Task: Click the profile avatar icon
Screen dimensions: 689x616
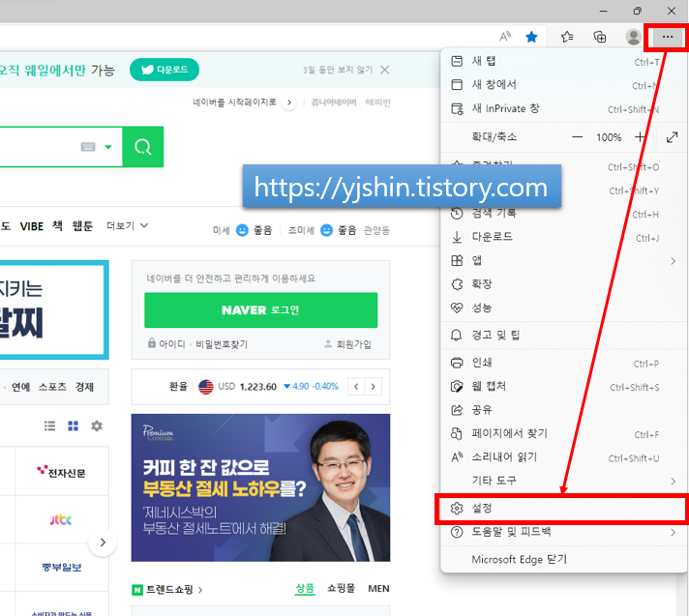Action: (x=633, y=37)
